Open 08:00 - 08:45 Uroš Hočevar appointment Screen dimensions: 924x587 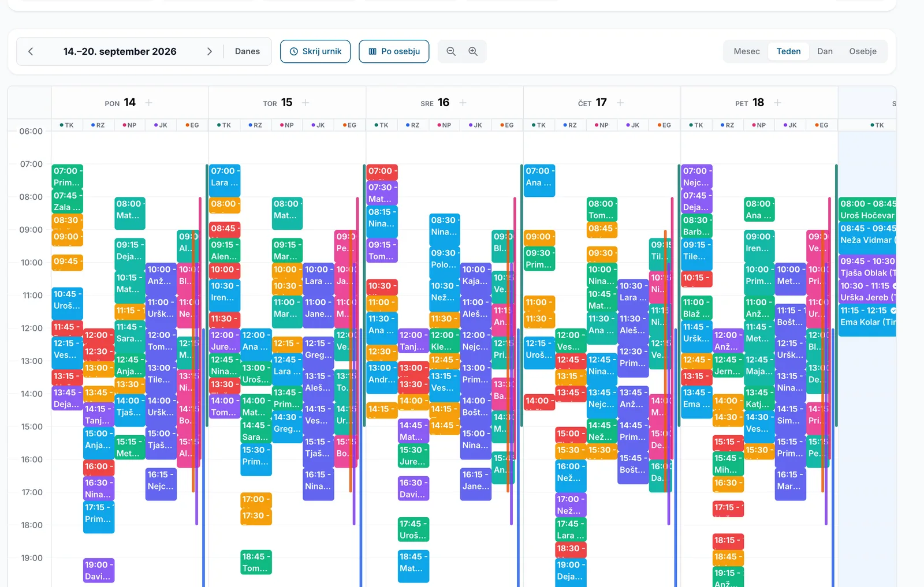[x=867, y=210]
